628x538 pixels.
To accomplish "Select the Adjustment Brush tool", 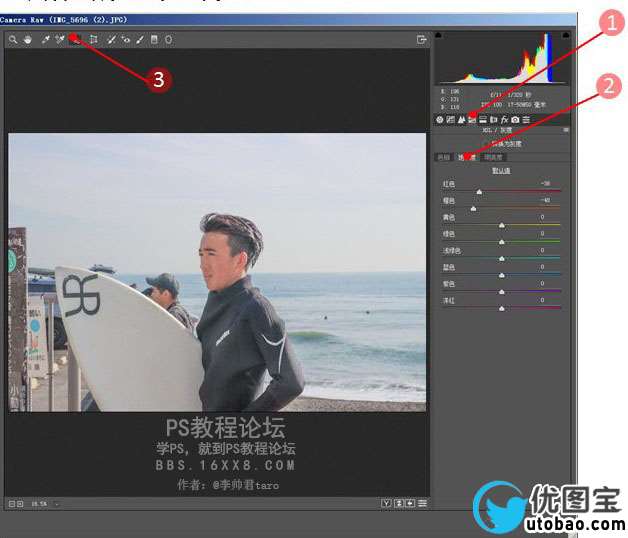I will 139,39.
